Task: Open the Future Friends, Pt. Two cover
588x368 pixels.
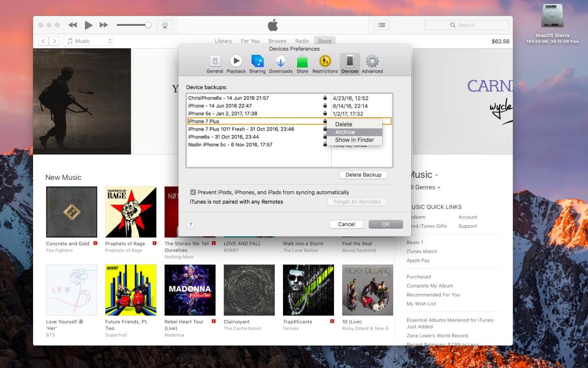Action: coord(130,290)
